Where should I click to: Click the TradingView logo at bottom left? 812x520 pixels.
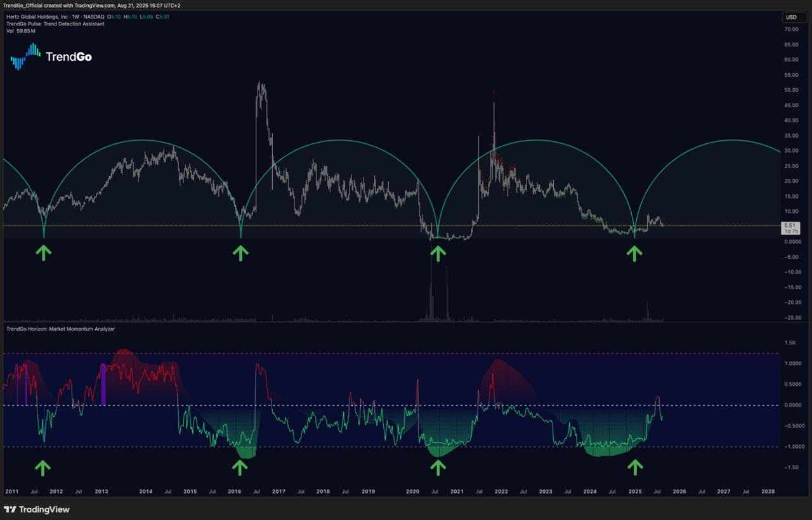coord(37,509)
